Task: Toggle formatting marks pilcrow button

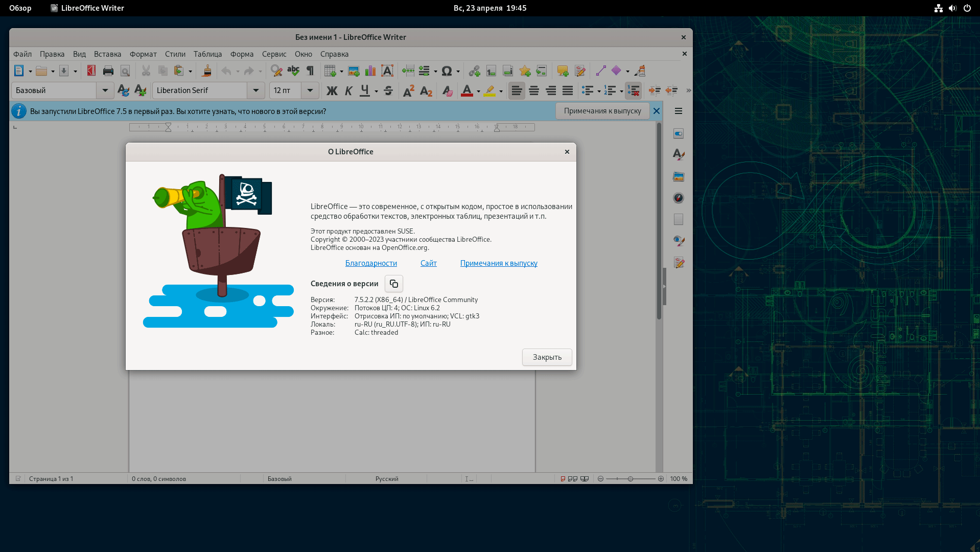Action: (310, 71)
